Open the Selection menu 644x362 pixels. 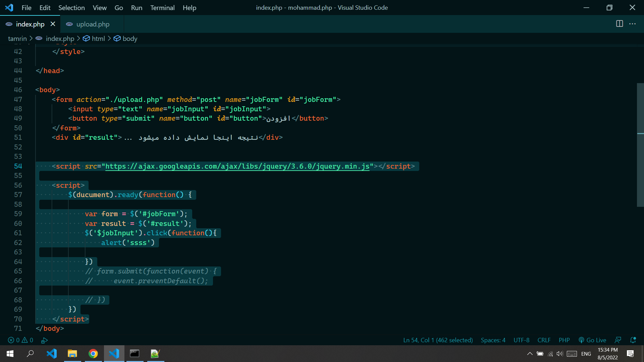point(71,7)
